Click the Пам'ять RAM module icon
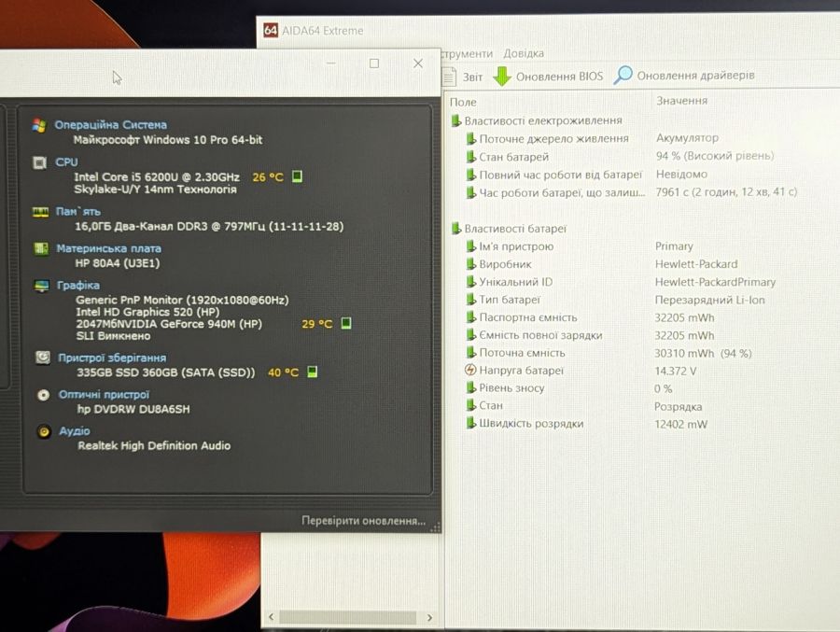Image resolution: width=840 pixels, height=632 pixels. pyautogui.click(x=40, y=212)
